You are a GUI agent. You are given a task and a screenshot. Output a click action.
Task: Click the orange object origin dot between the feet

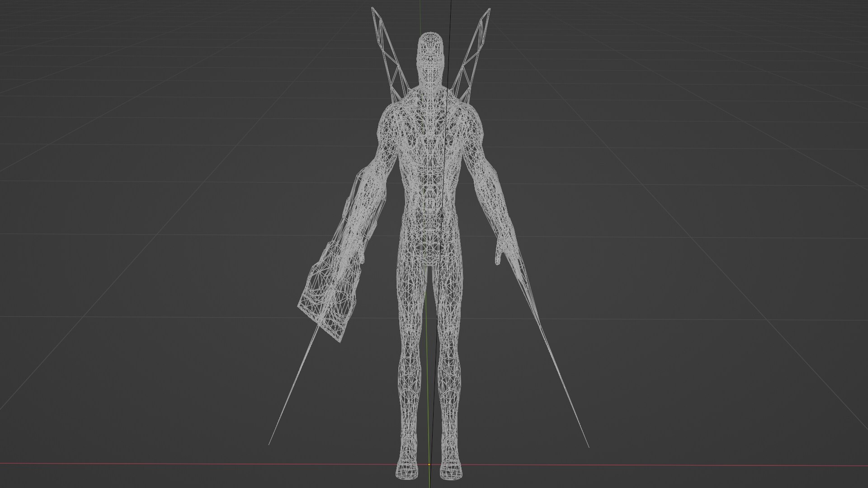[x=429, y=464]
